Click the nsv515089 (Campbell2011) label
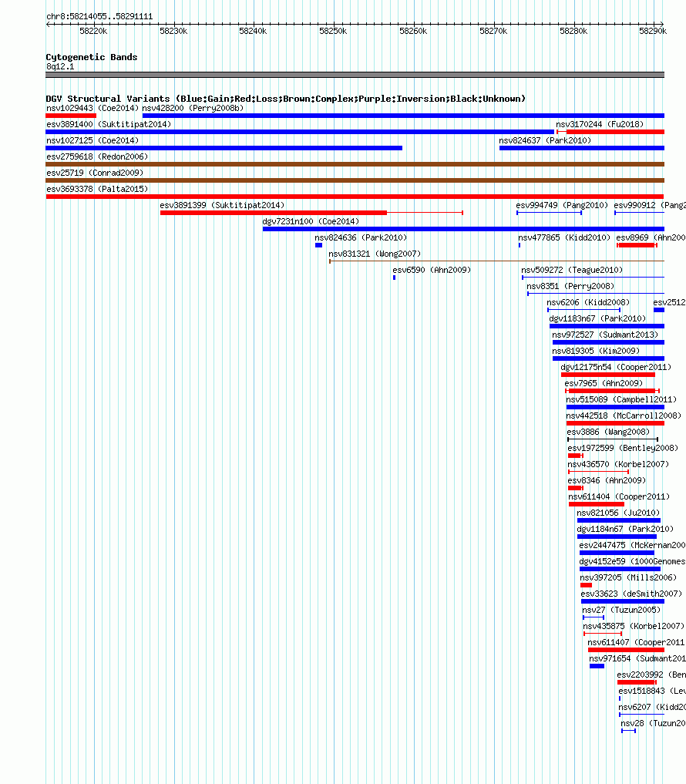The width and height of the screenshot is (686, 784). click(621, 399)
